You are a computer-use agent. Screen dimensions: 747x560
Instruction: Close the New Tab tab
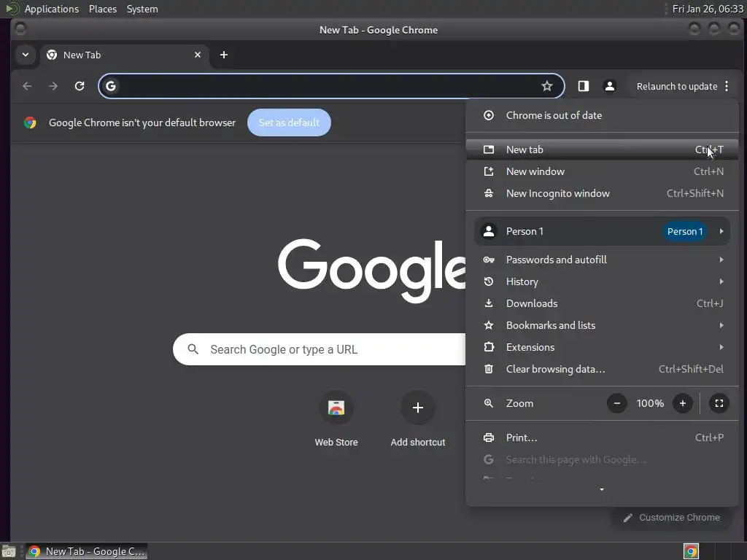[x=198, y=55]
